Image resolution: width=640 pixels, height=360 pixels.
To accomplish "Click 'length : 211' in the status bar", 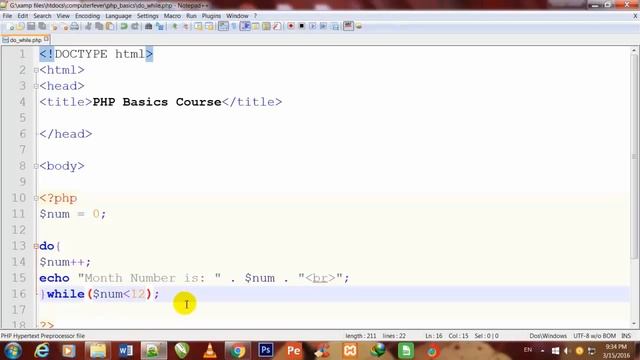I will (x=361, y=336).
